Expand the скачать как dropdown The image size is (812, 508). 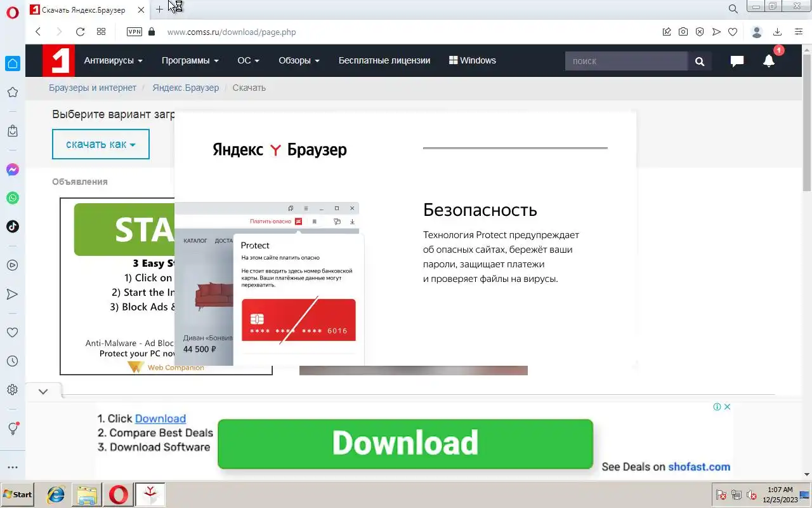coord(101,144)
